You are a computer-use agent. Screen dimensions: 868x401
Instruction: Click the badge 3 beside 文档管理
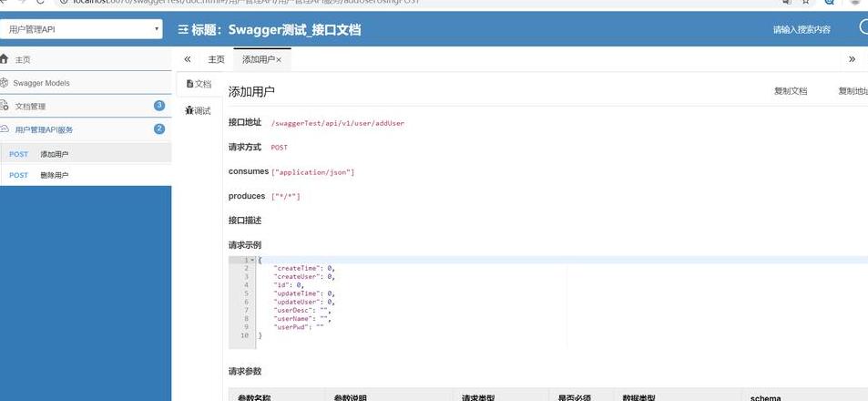159,105
